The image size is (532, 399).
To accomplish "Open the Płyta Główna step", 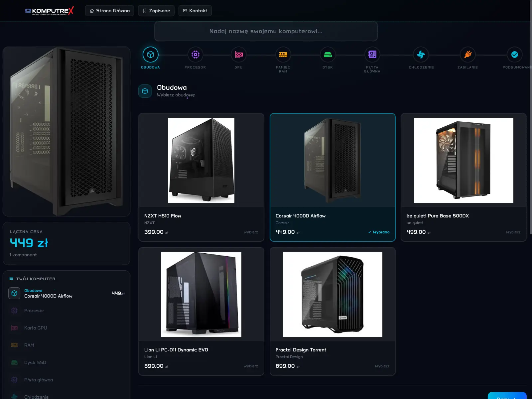I will (x=372, y=54).
